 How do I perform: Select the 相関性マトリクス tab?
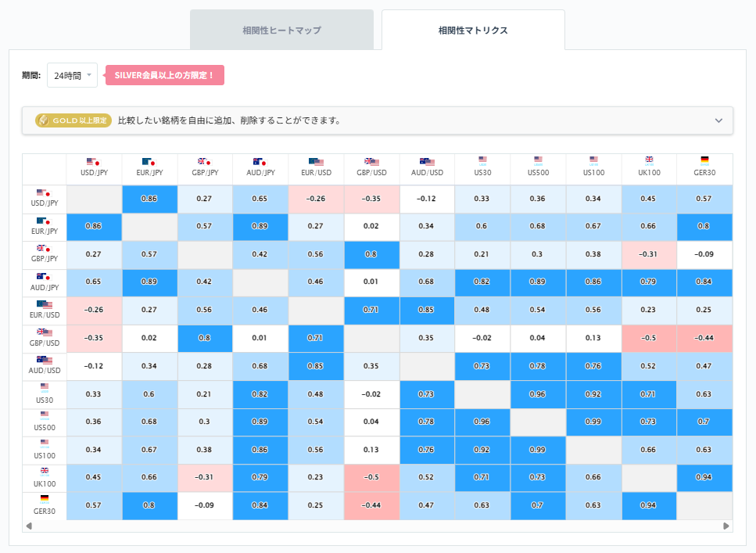[472, 30]
